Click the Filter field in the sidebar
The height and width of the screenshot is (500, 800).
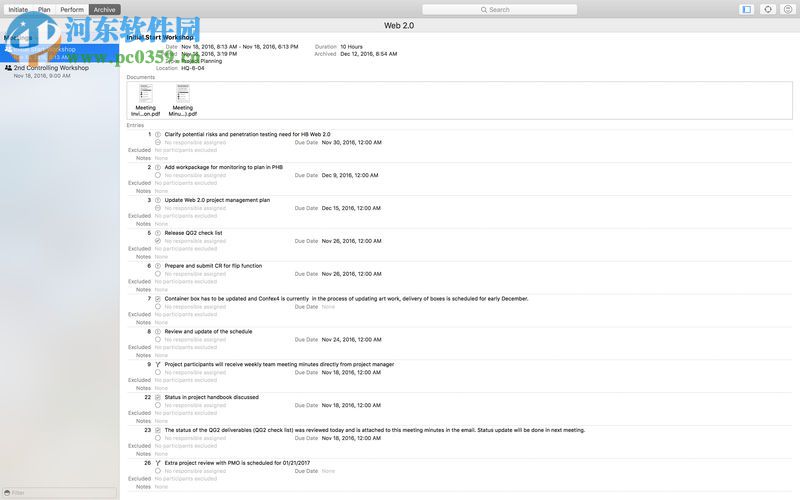click(x=59, y=493)
